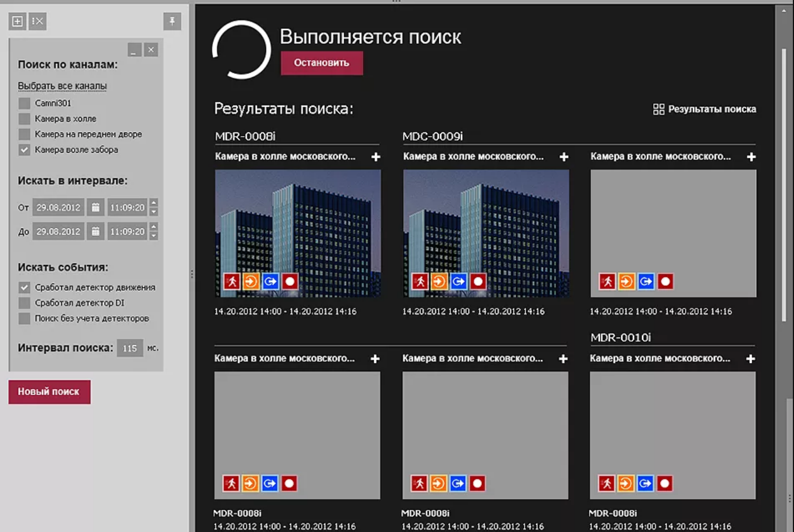Click orange entry icon on MDR-0008i building thumbnail
Viewport: 794px width, 532px height.
click(x=251, y=281)
